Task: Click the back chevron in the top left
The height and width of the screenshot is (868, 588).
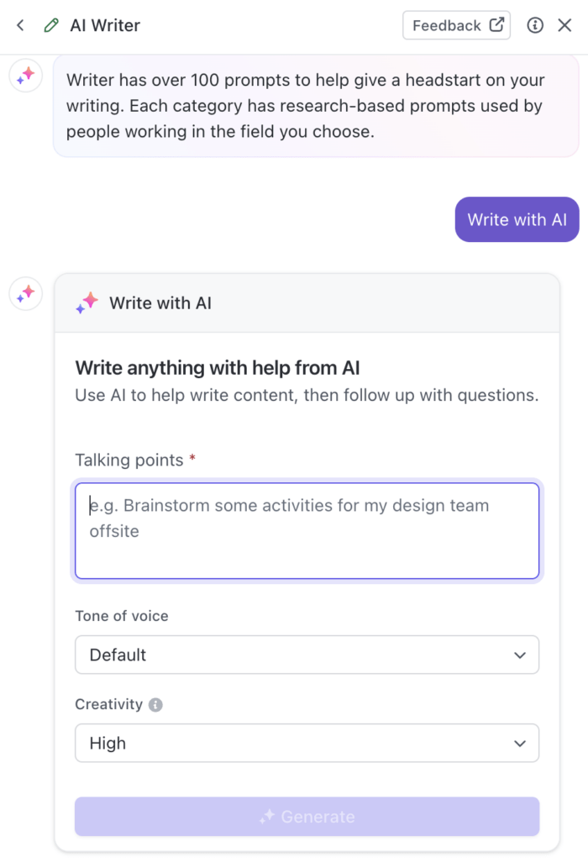Action: tap(18, 25)
